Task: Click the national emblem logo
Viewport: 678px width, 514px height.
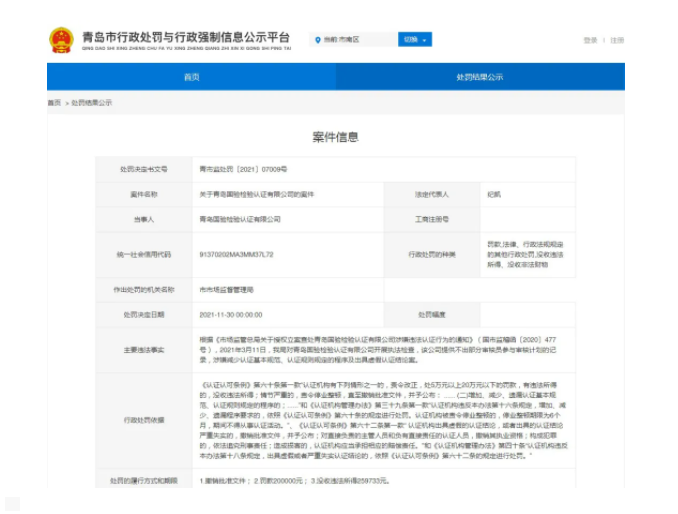Action: (x=61, y=40)
